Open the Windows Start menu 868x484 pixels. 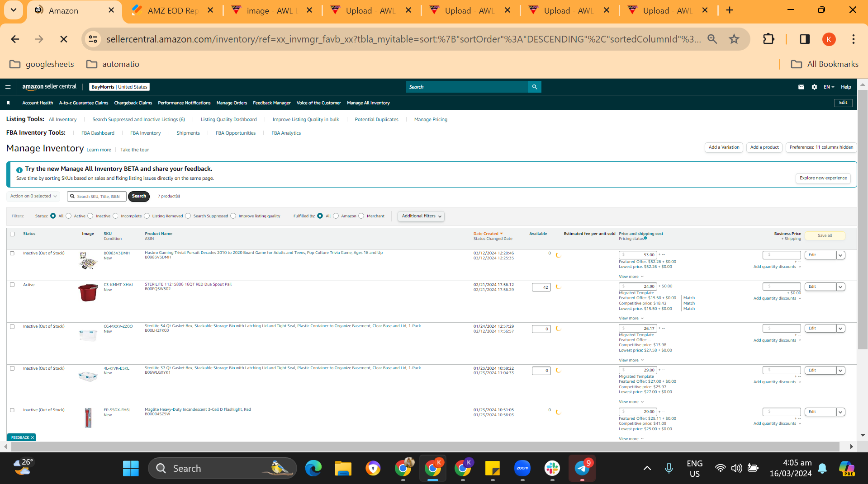tap(131, 468)
